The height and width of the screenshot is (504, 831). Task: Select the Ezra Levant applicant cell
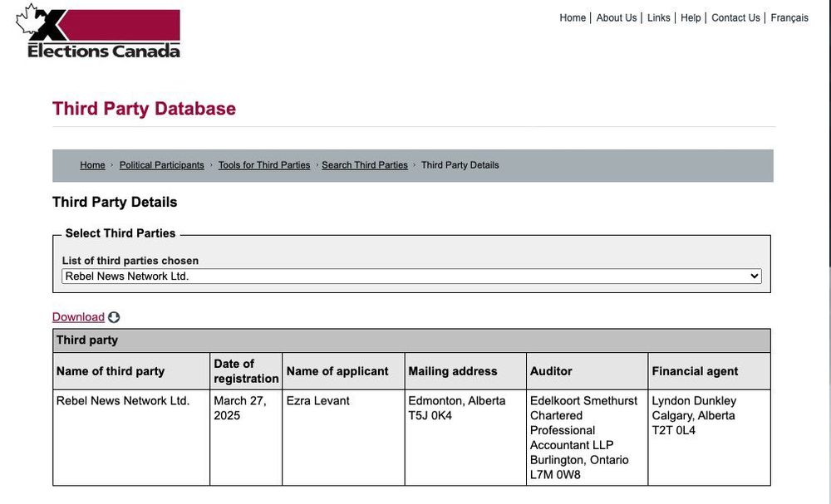coord(343,438)
